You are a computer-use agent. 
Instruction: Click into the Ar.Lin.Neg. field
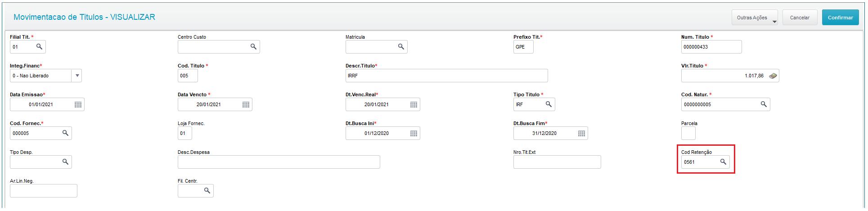43,191
